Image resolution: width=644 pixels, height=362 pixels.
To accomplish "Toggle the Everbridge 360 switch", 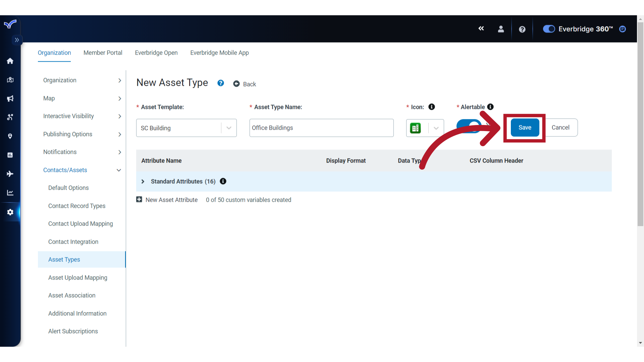I will click(x=548, y=29).
